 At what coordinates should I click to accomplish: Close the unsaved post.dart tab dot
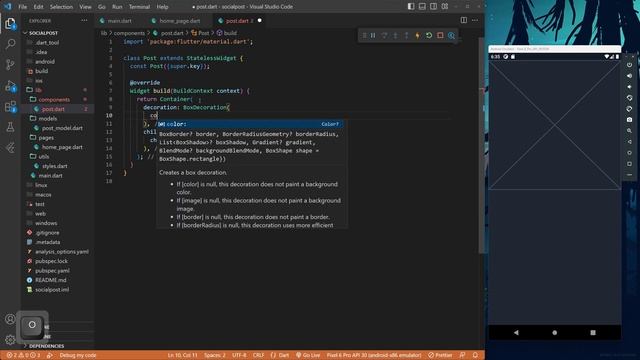259,20
